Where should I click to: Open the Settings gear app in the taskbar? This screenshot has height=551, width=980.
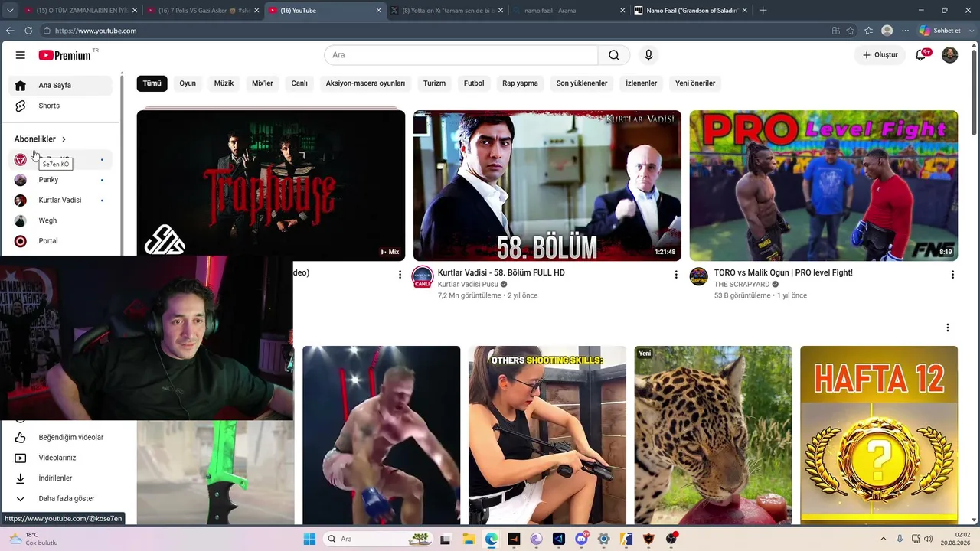604,539
